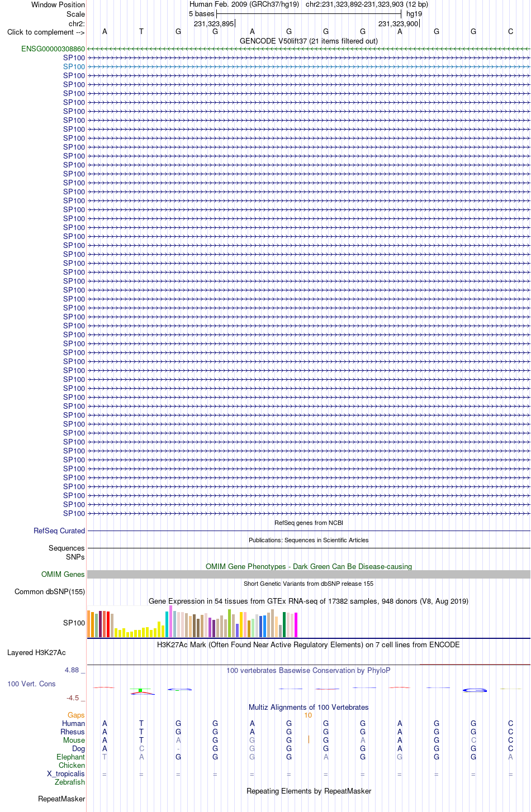Click the GENCODE V50lift37 track title
531x812 pixels.
pyautogui.click(x=309, y=41)
